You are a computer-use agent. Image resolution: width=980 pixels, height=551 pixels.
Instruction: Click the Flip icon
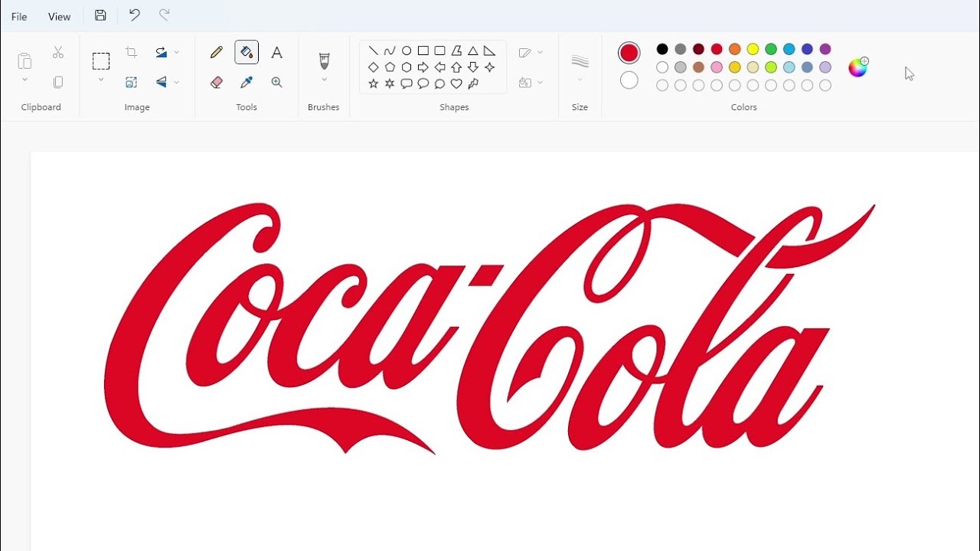tap(161, 82)
